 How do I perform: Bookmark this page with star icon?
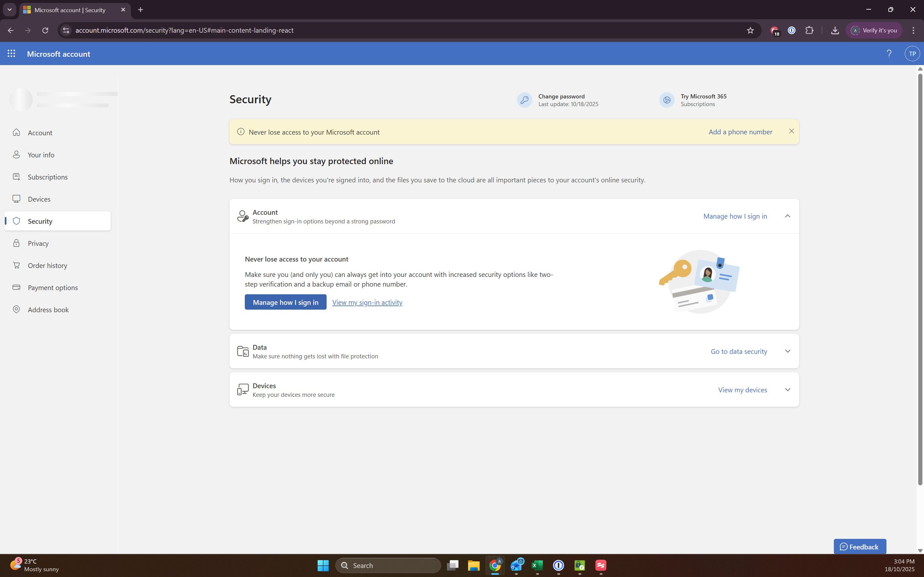coord(750,30)
